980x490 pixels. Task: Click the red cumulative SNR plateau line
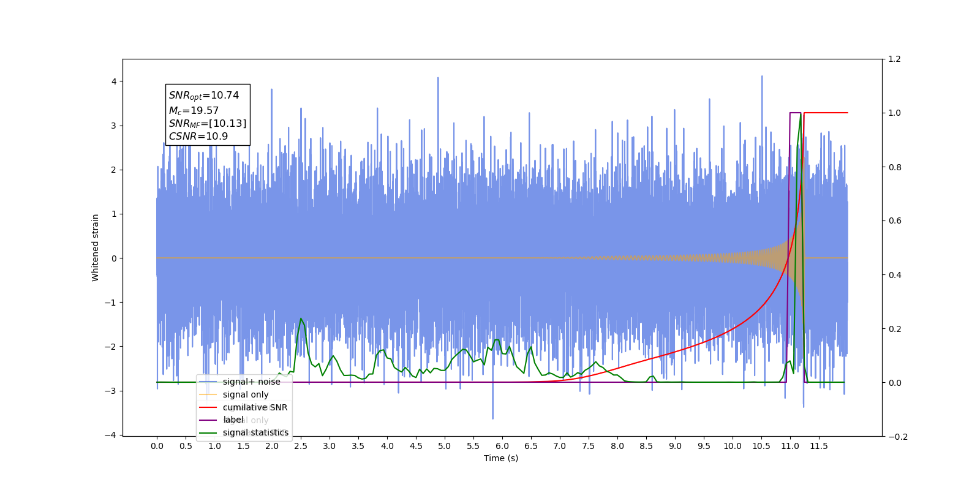(826, 113)
